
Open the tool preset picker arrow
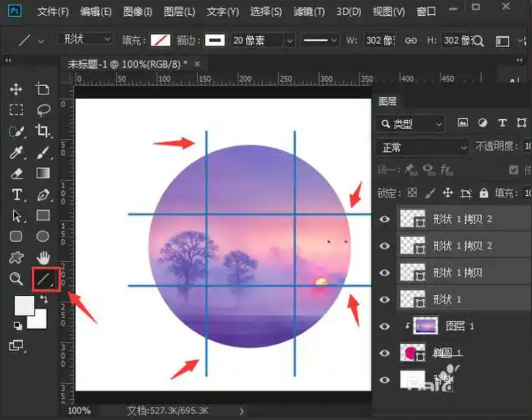click(x=41, y=42)
